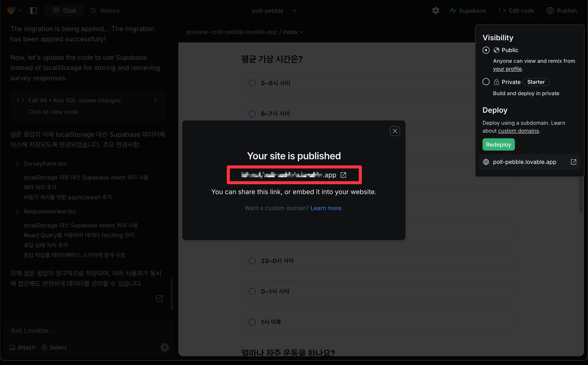The image size is (588, 365).
Task: Switch to the History tab
Action: [105, 11]
